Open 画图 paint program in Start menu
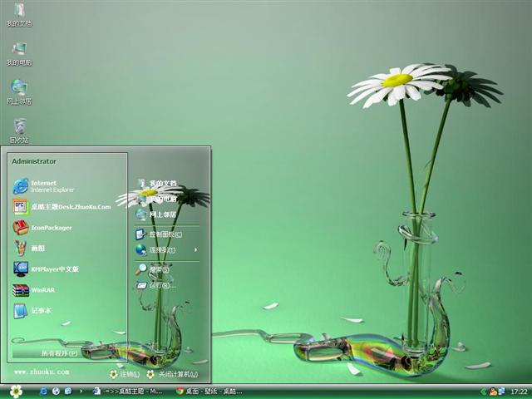Viewport: 532px width, 399px height. click(x=29, y=248)
